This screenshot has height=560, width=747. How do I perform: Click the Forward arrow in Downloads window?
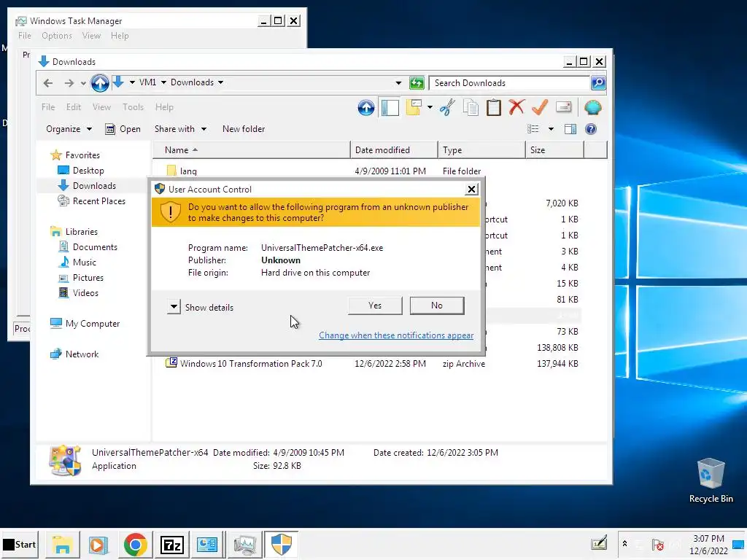[69, 83]
